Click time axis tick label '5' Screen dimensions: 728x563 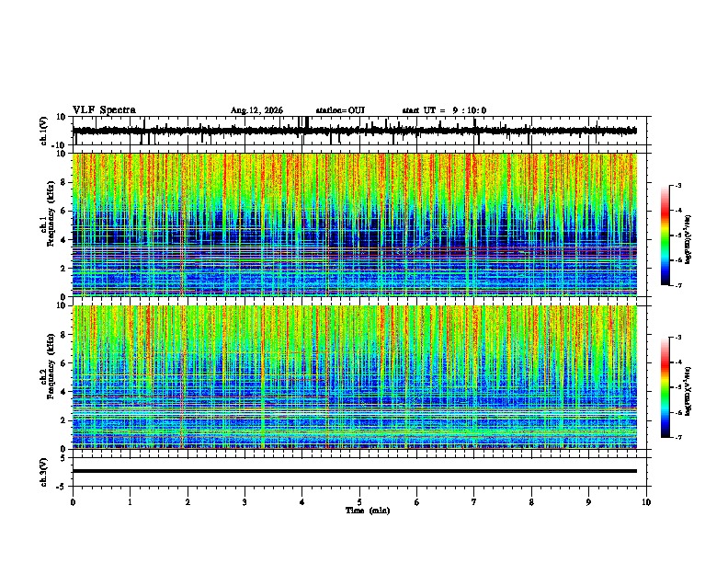coord(359,502)
